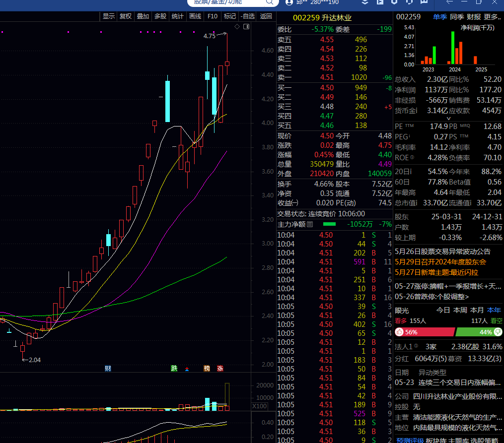Viewport: 504px width, 443px height.
Task: Open the 5月27日新增主题:最近闪拉 news item
Action: tap(436, 272)
